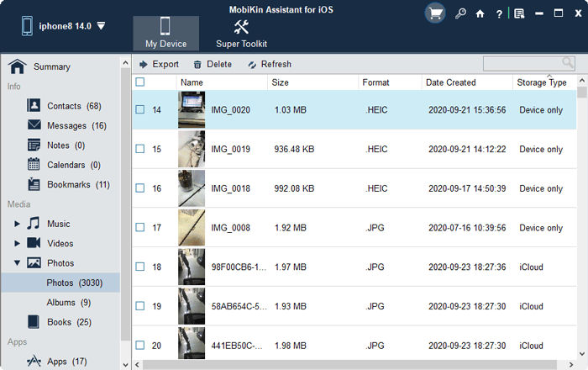The height and width of the screenshot is (370, 588).
Task: Open Contacts in the sidebar
Action: tap(64, 106)
